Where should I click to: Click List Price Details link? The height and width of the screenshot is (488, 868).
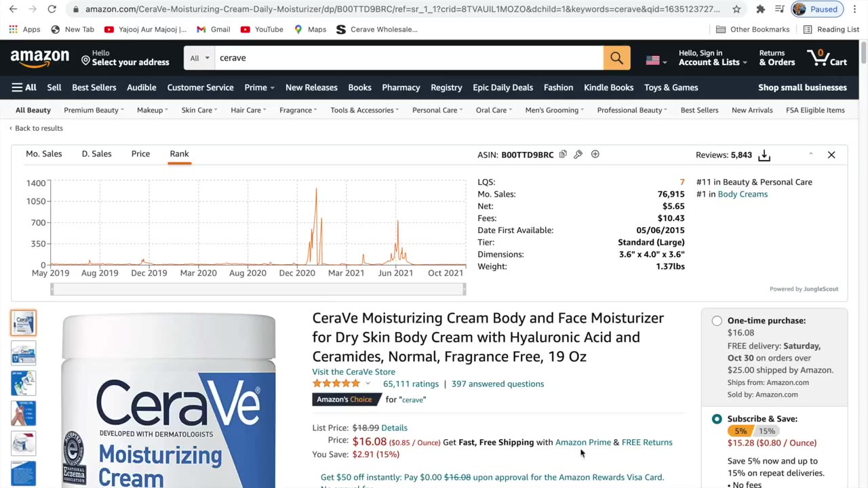click(x=394, y=428)
